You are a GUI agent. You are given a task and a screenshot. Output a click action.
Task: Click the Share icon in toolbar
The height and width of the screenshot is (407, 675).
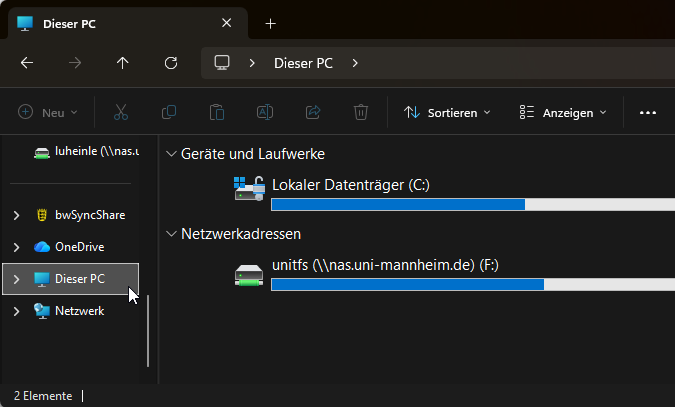click(x=313, y=113)
